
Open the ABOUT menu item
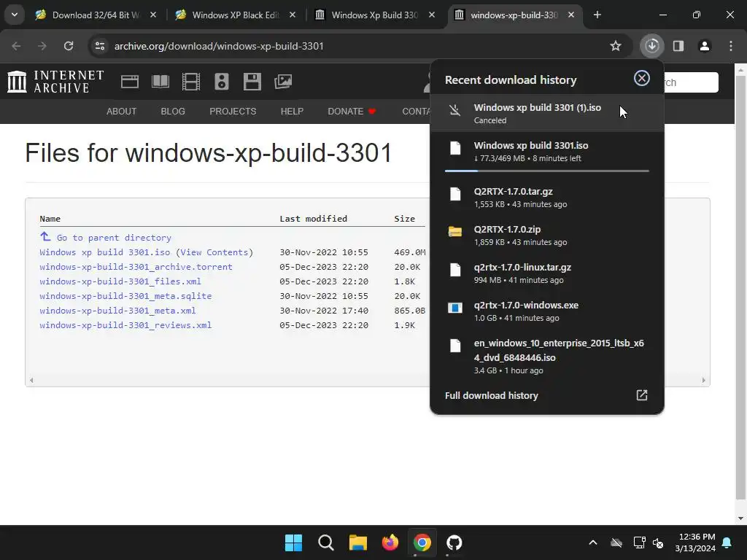coord(122,112)
